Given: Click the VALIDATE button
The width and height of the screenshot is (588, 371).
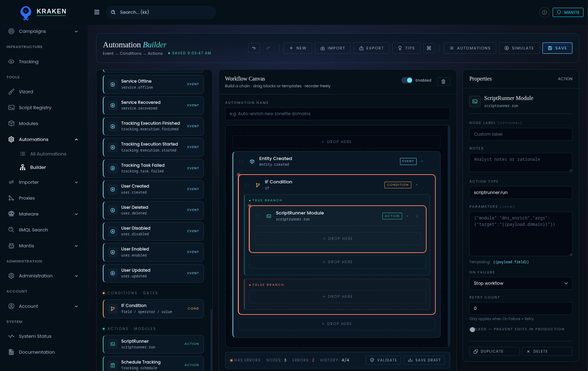Looking at the screenshot, I should point(383,360).
